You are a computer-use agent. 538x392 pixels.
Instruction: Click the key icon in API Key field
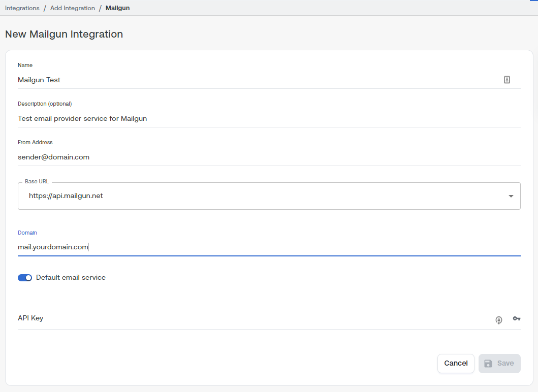click(x=516, y=318)
